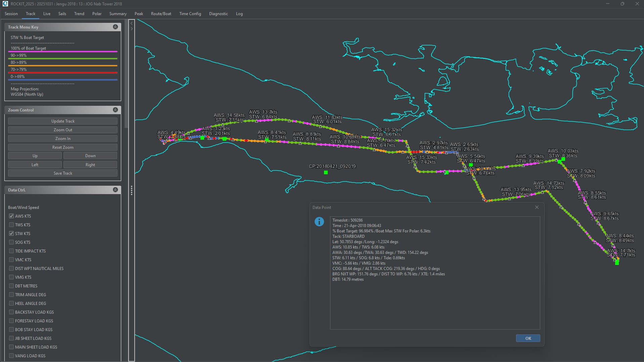Viewport: 644px width, 362px height.
Task: Click the magenta 100% of Boat Target color line
Action: [x=63, y=52]
